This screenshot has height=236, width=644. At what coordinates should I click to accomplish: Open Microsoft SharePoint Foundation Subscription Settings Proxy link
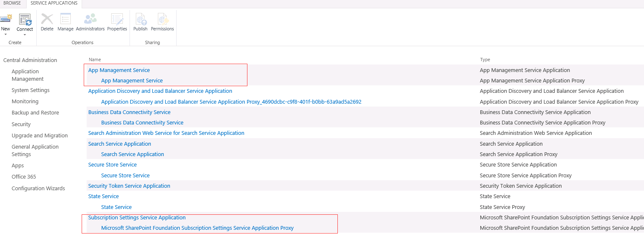point(197,228)
